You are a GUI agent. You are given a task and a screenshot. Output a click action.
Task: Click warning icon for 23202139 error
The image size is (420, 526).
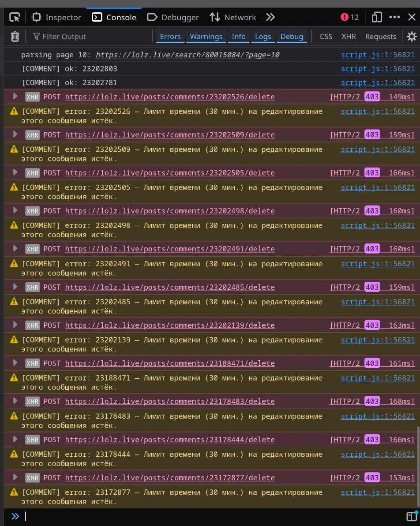click(14, 339)
